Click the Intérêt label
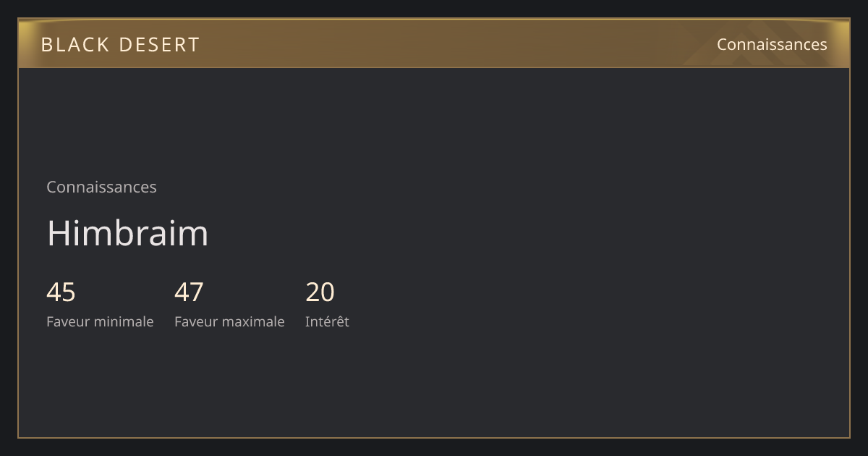Image resolution: width=868 pixels, height=456 pixels. [327, 321]
